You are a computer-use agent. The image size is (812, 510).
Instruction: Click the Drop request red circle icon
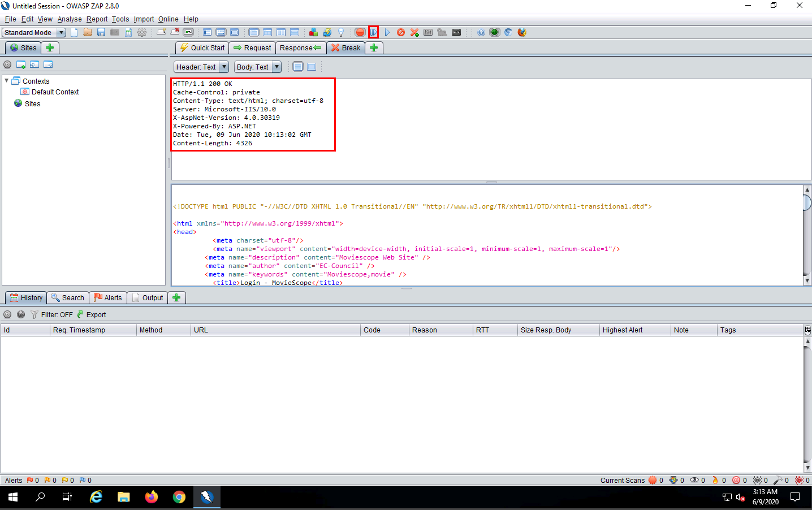[401, 32]
